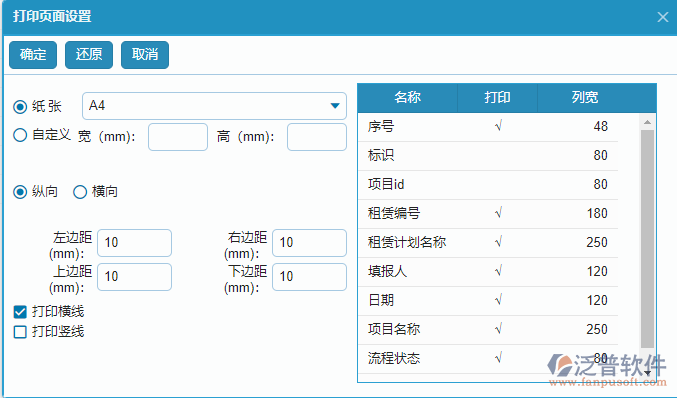Select the 填报人 row name
This screenshot has width=677, height=398.
[x=387, y=271]
